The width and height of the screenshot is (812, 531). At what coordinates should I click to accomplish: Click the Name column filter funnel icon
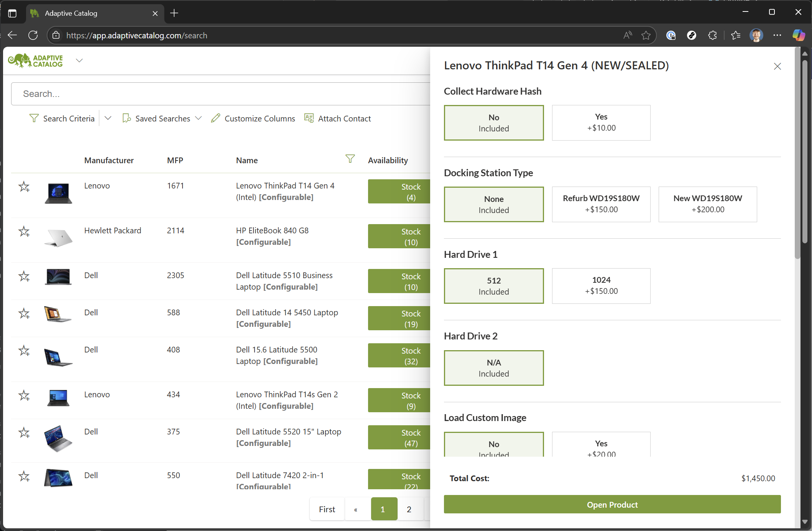coord(350,159)
